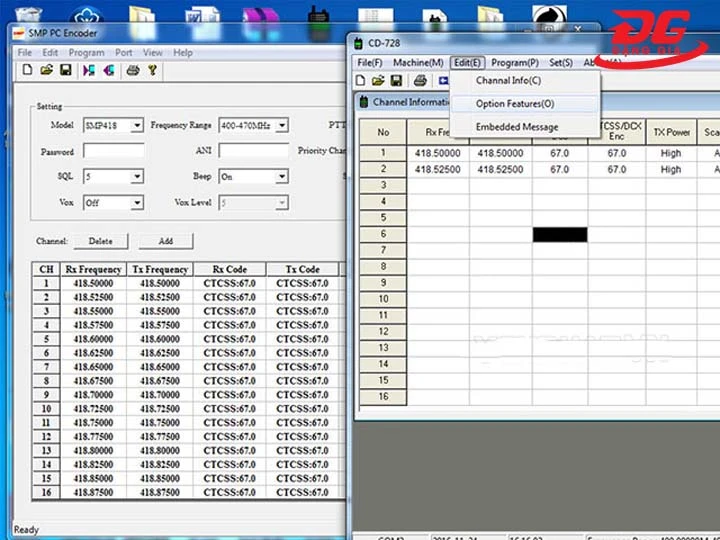Image resolution: width=720 pixels, height=540 pixels.
Task: Click New file icon in SMP PC Encoder
Action: [x=26, y=70]
